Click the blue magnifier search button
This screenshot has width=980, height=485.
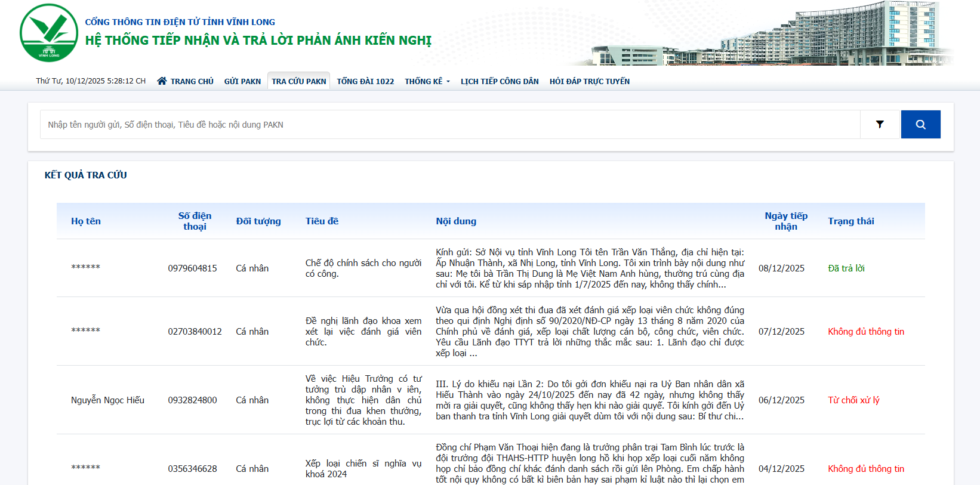coord(920,124)
